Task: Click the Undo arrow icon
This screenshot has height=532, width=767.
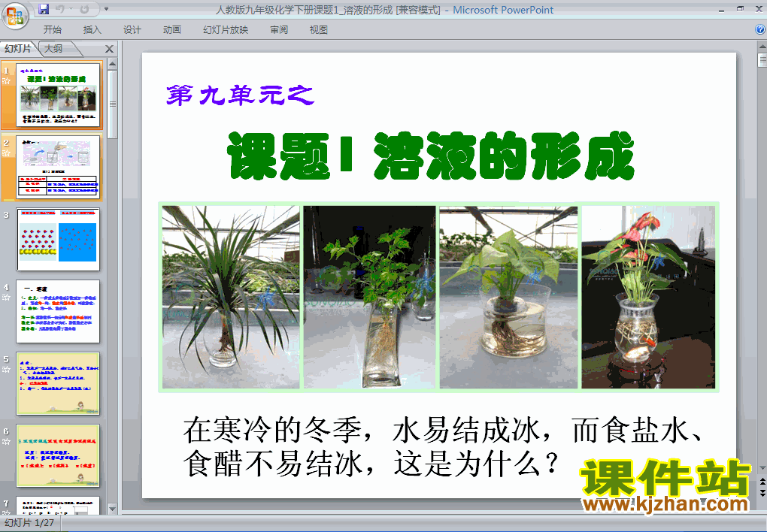Action: tap(60, 9)
